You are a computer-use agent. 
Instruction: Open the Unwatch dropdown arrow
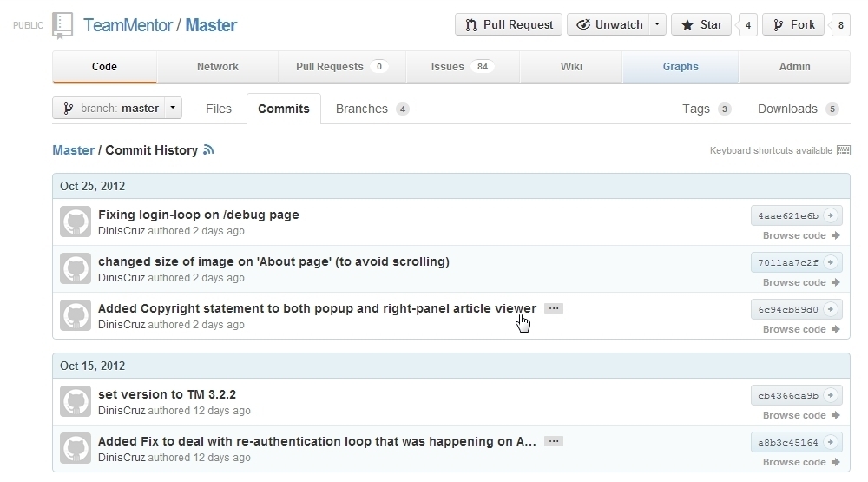coord(657,24)
